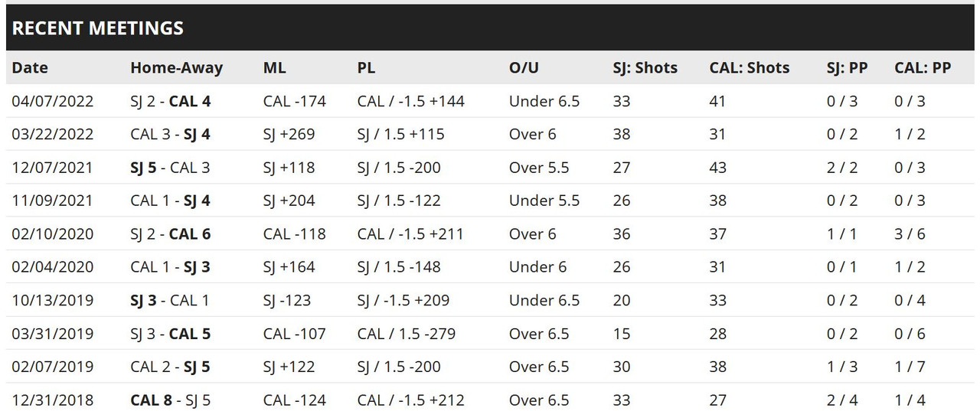Select the Home-Away column header

pyautogui.click(x=176, y=67)
